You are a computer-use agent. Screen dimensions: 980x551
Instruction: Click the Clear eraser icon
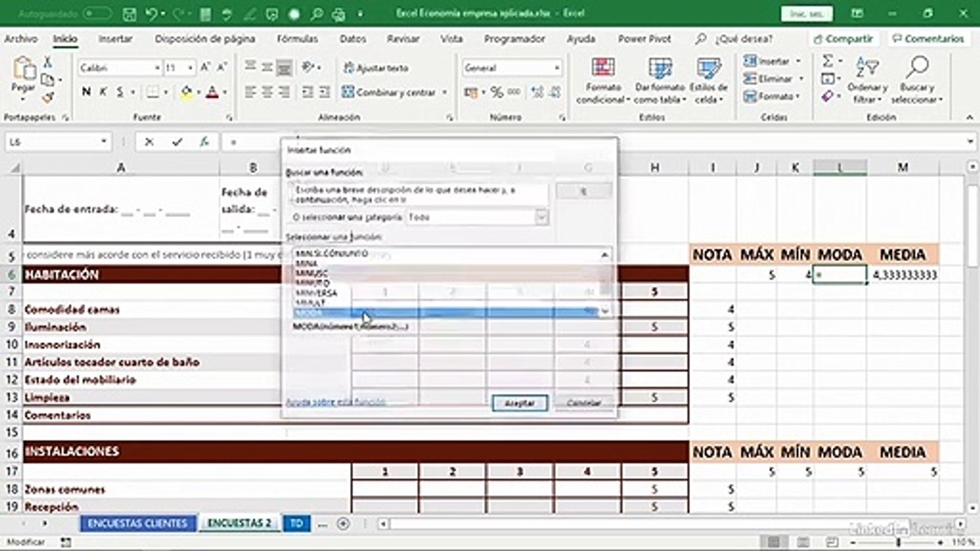coord(828,96)
